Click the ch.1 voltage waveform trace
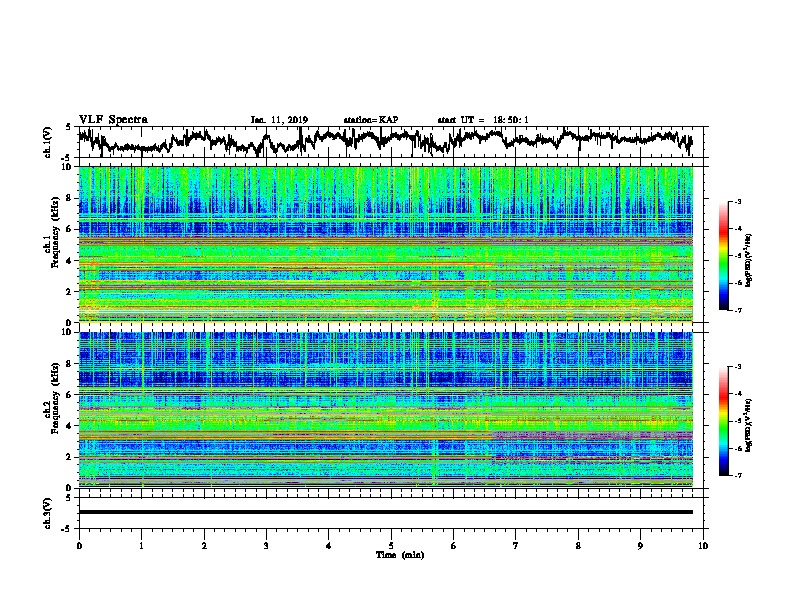 point(385,140)
